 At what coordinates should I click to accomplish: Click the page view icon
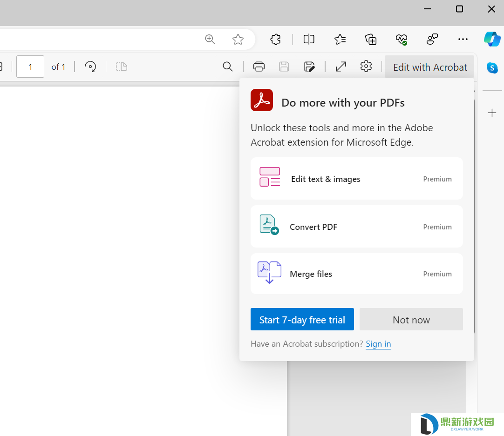122,67
